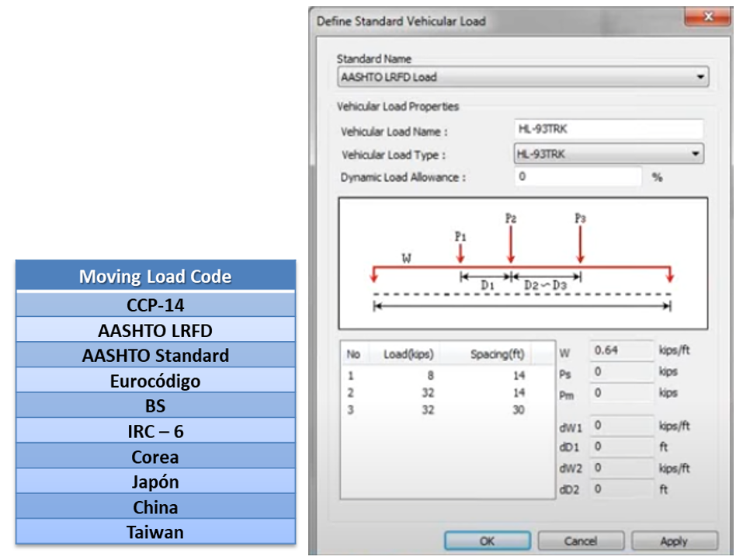The width and height of the screenshot is (736, 560).
Task: Click the W distributed load label in diagram
Action: coord(407,258)
